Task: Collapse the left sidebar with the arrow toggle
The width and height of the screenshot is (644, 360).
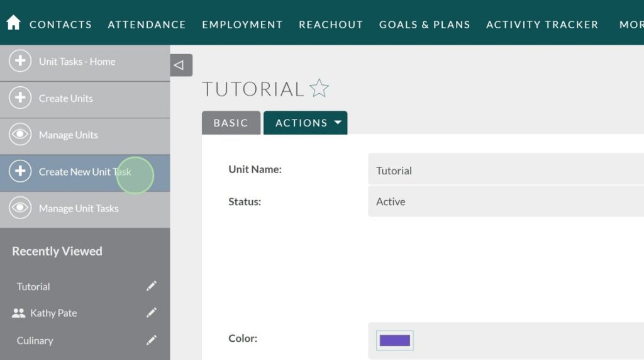Action: point(180,65)
